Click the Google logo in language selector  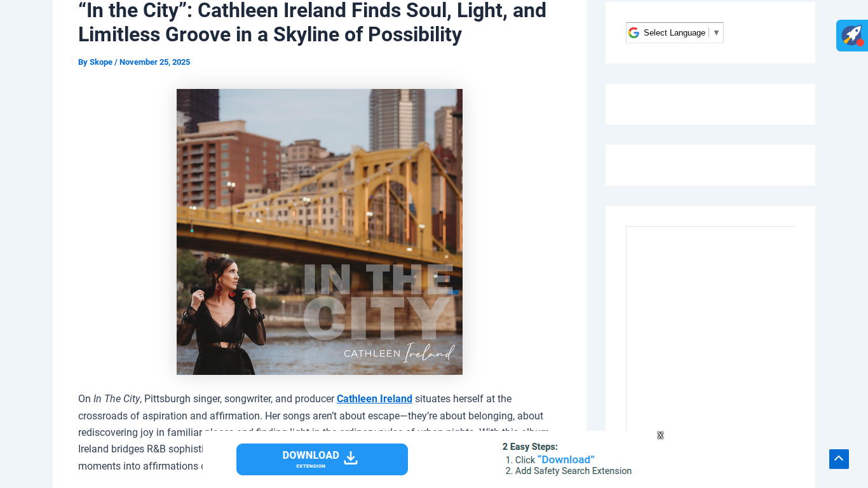[x=634, y=33]
